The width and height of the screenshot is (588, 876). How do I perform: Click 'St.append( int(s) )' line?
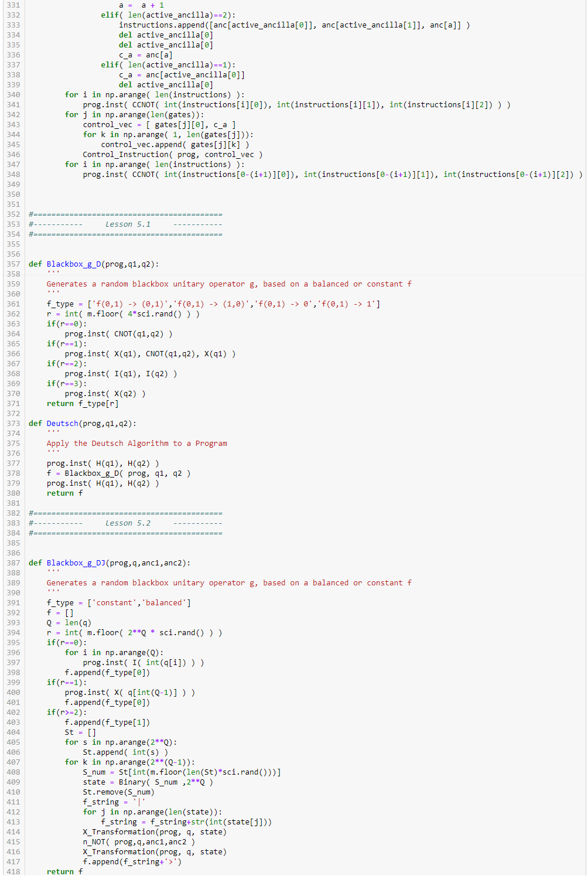pyautogui.click(x=125, y=752)
